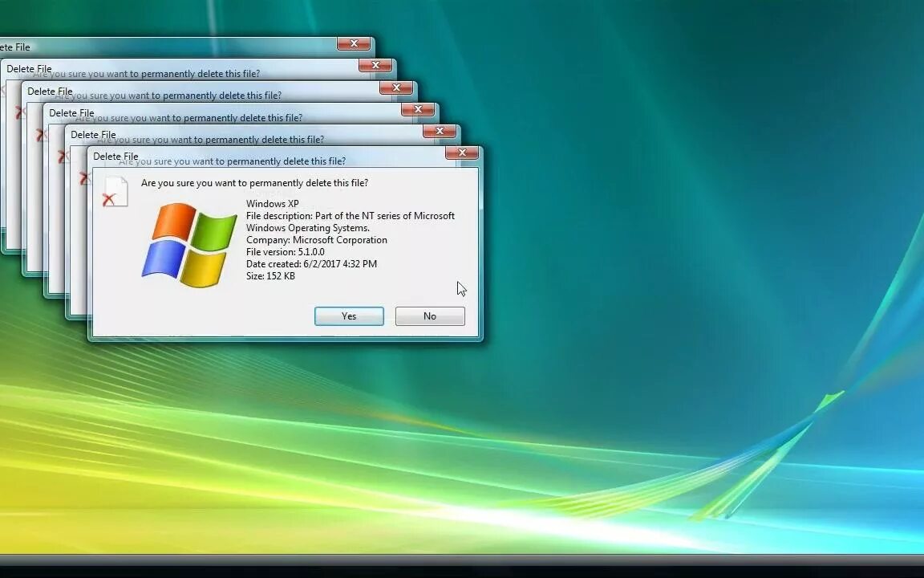This screenshot has width=924, height=578.
Task: Click the 'Company: Microsoft Corporation' line
Action: point(317,240)
